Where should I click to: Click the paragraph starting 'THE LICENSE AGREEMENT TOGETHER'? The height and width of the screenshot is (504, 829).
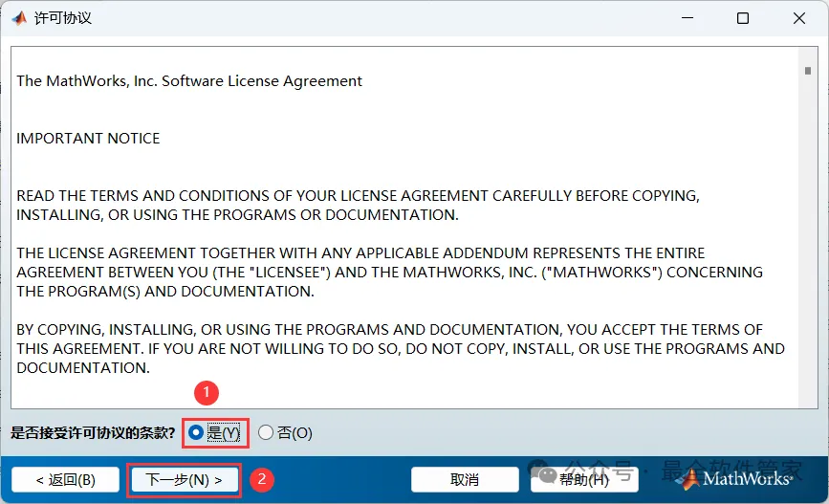(x=389, y=273)
